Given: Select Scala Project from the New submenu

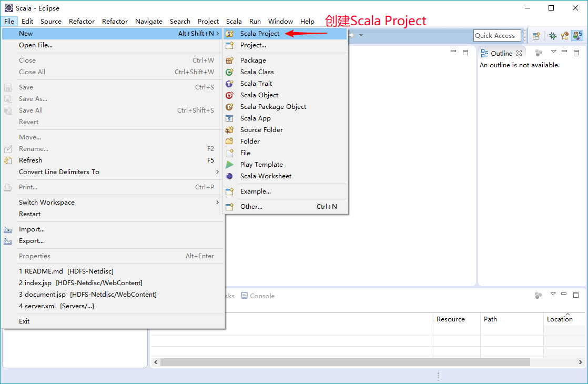Looking at the screenshot, I should coord(286,33).
